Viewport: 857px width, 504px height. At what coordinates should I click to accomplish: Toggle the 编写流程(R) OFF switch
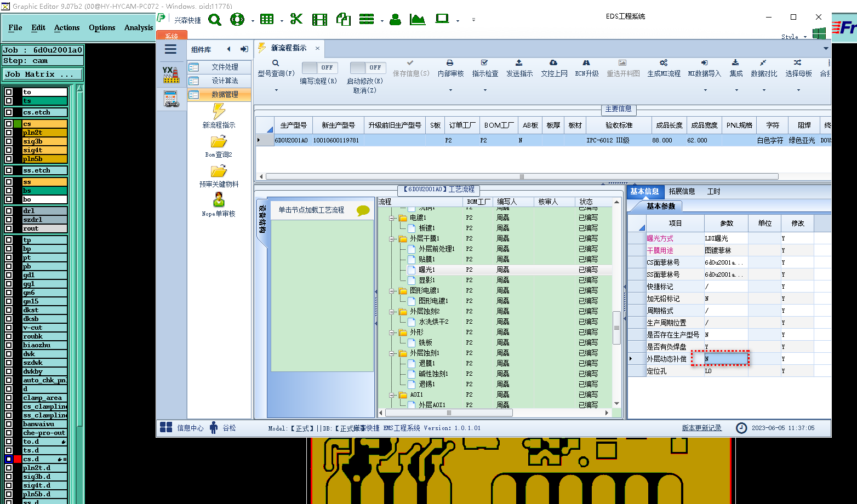(x=319, y=67)
